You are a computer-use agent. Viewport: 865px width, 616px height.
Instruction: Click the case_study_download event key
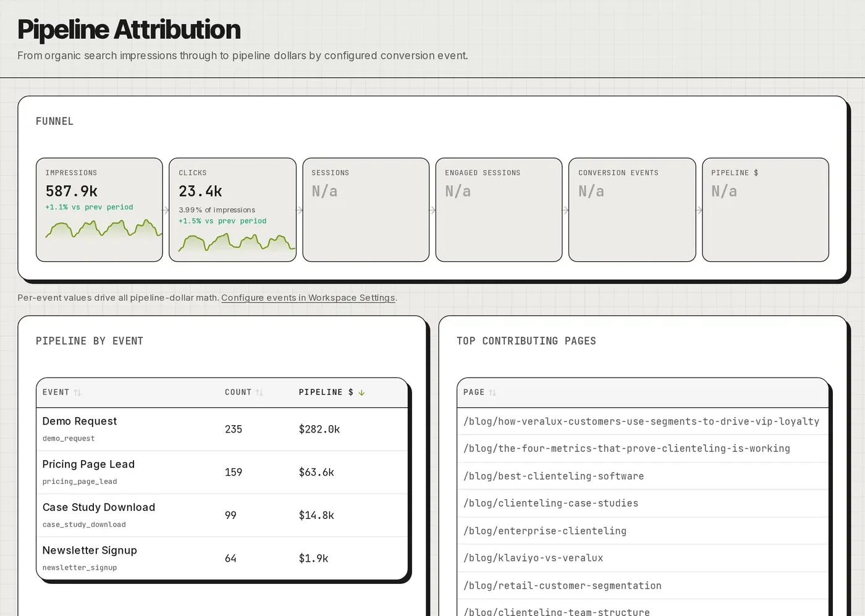click(x=84, y=525)
